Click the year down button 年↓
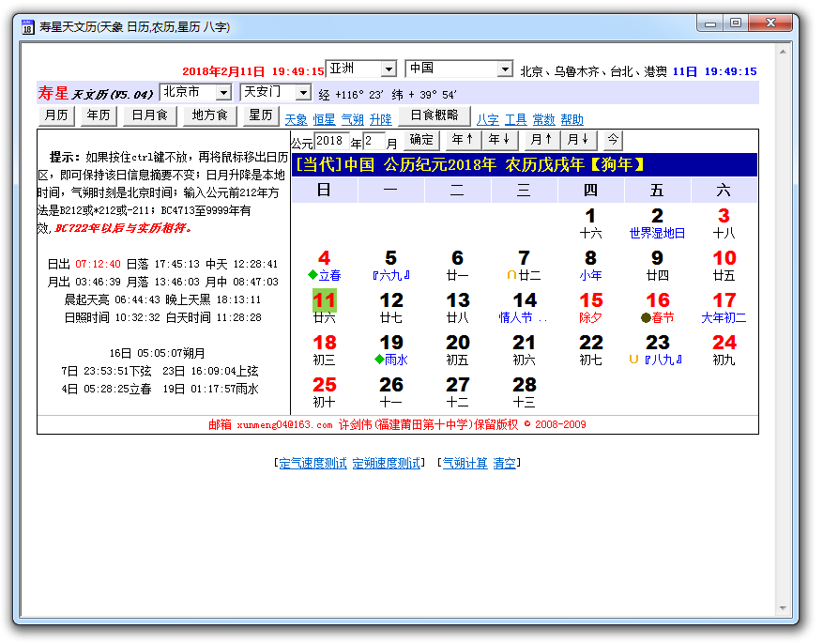 pyautogui.click(x=499, y=140)
